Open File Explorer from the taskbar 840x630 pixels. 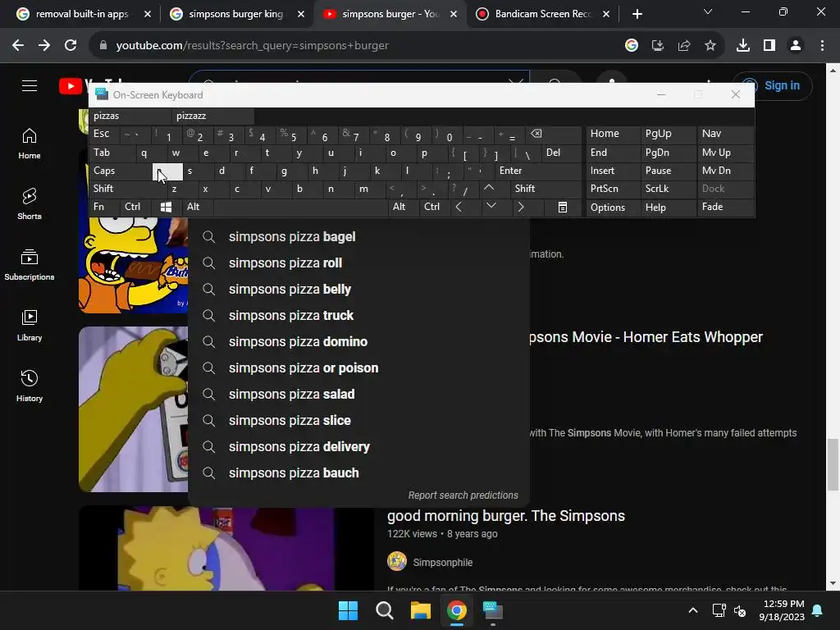point(421,610)
